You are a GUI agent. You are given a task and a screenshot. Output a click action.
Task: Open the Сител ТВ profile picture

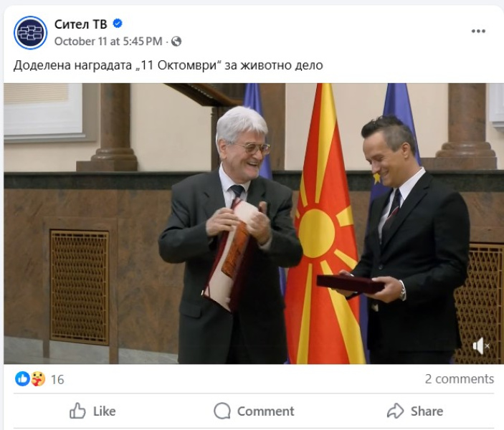[31, 32]
